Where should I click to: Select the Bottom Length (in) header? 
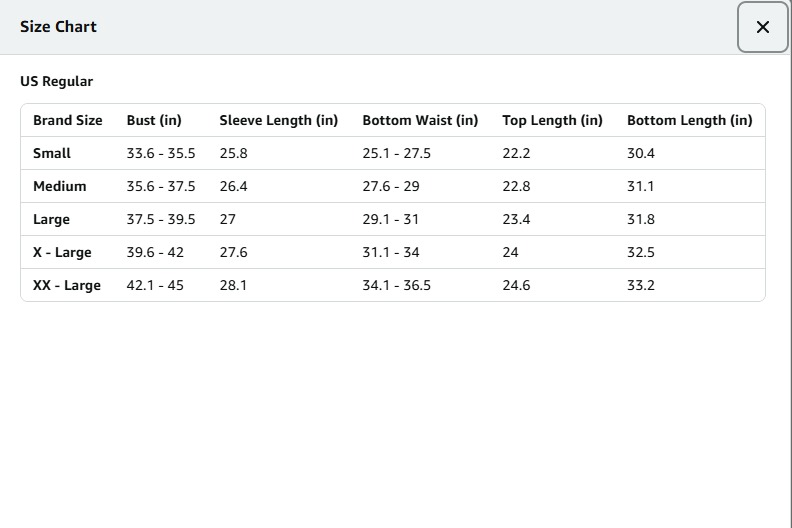tap(689, 120)
